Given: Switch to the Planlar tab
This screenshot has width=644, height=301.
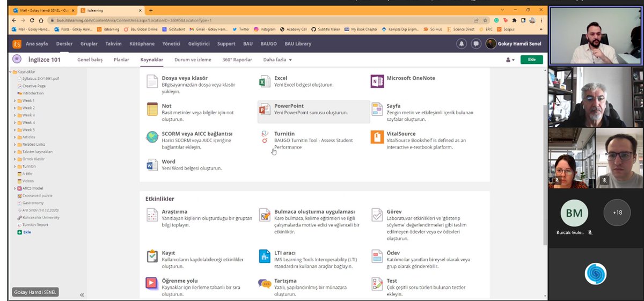Looking at the screenshot, I should [x=121, y=60].
